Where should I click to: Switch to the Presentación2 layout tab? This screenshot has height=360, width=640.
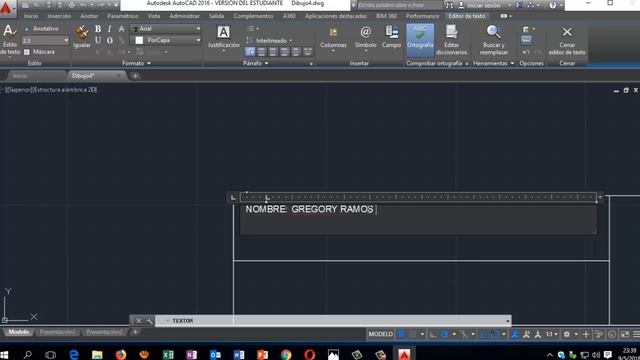click(x=104, y=332)
